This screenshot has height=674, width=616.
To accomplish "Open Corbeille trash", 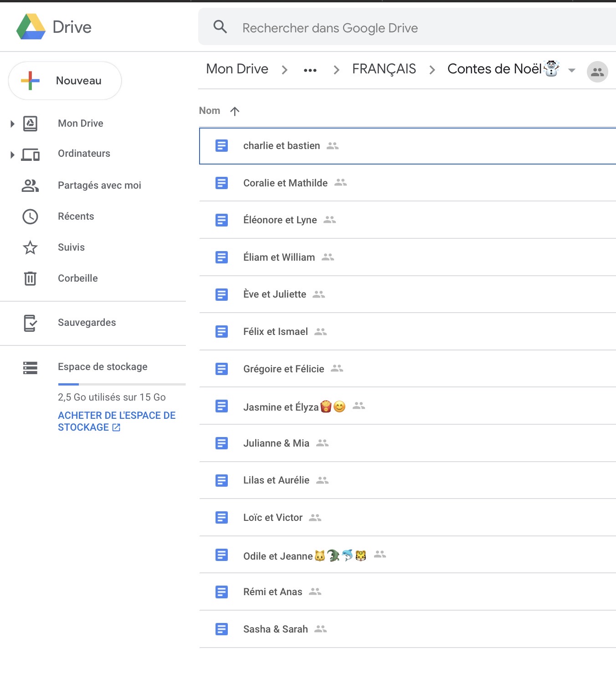I will coord(77,278).
